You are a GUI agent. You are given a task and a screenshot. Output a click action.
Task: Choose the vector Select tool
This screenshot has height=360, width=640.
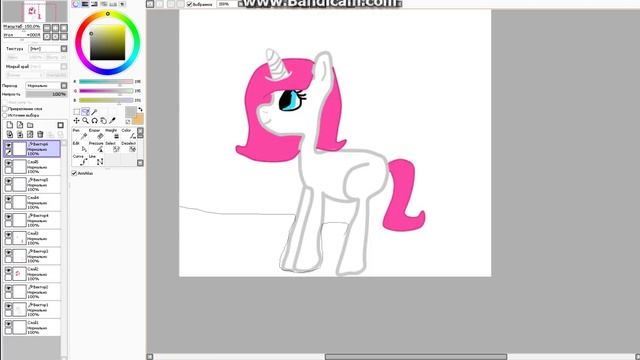click(112, 147)
